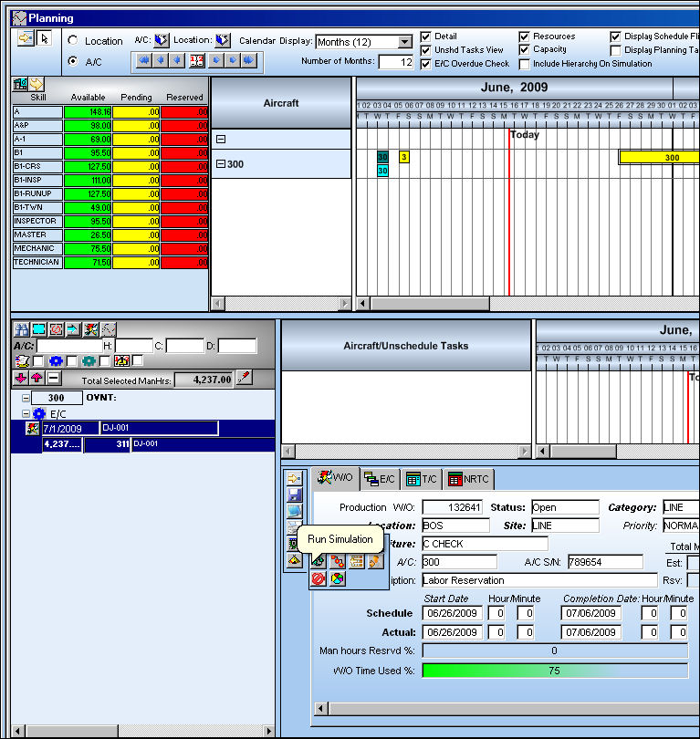This screenshot has width=700, height=739.
Task: Click the cyan 30 marker on the timeline
Action: click(x=382, y=171)
